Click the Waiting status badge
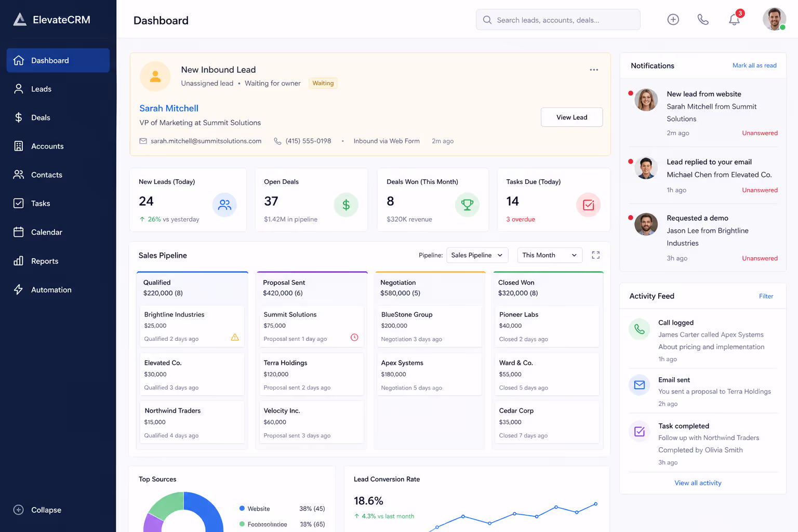Viewport: 798px width, 532px height. click(x=323, y=83)
